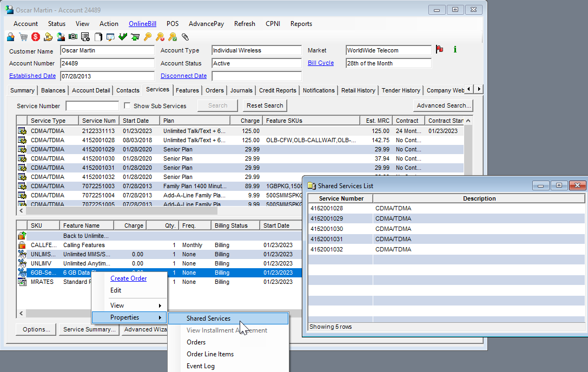Open the document with magnifier toolbar icon
Image resolution: width=588 pixels, height=372 pixels.
coord(111,36)
